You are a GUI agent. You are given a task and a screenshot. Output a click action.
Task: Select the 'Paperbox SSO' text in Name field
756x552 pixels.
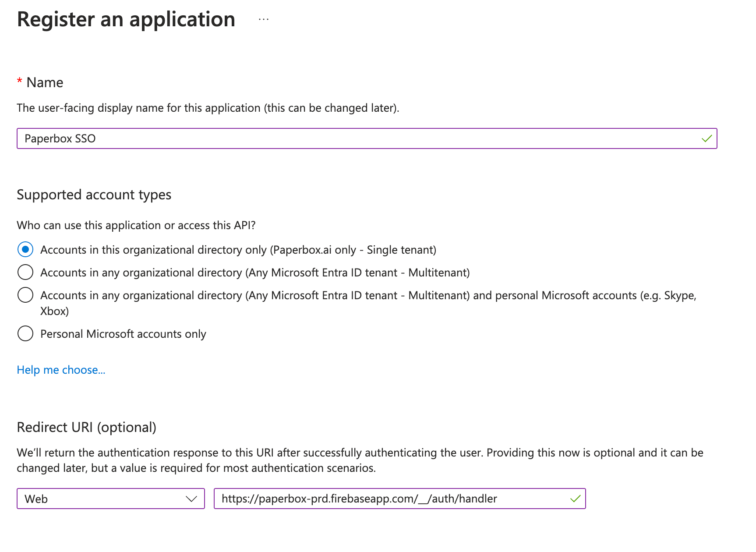point(60,138)
